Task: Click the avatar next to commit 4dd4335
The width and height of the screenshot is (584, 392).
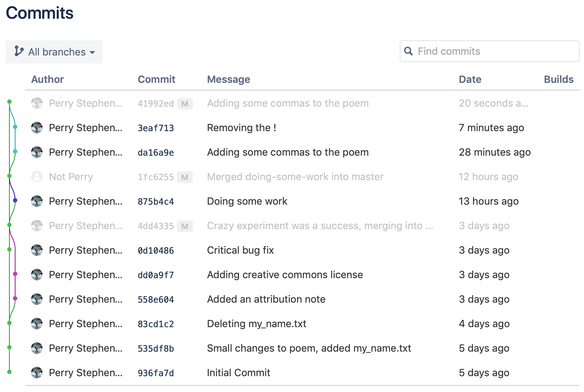Action: tap(37, 226)
